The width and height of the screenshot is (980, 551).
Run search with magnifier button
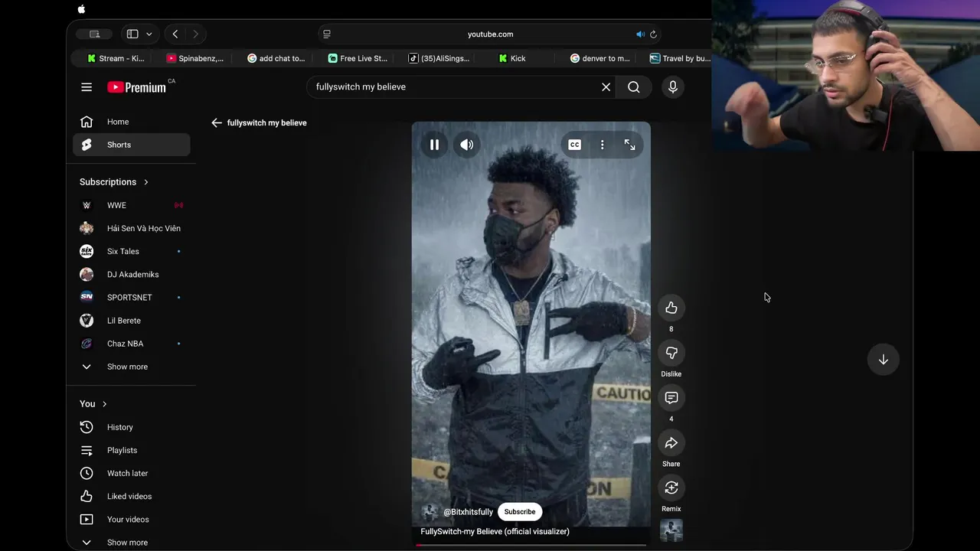634,87
